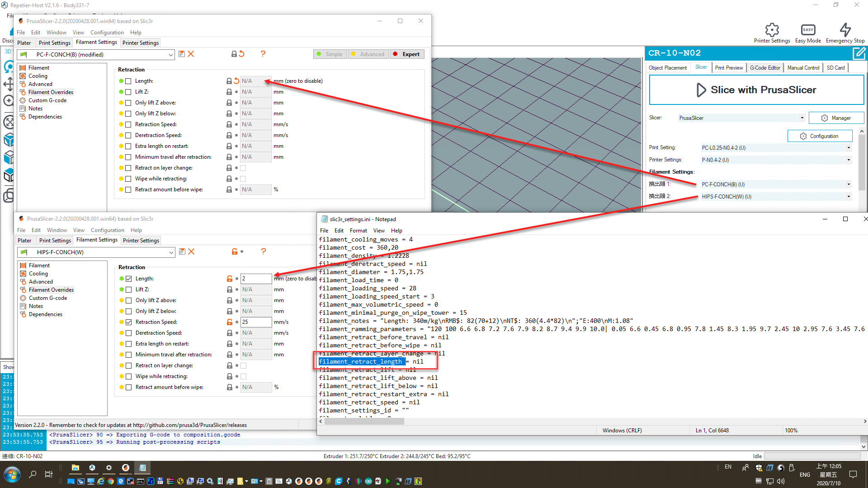868x488 pixels.
Task: Click the lower Retraction Speed field containing 25
Action: coord(256,322)
